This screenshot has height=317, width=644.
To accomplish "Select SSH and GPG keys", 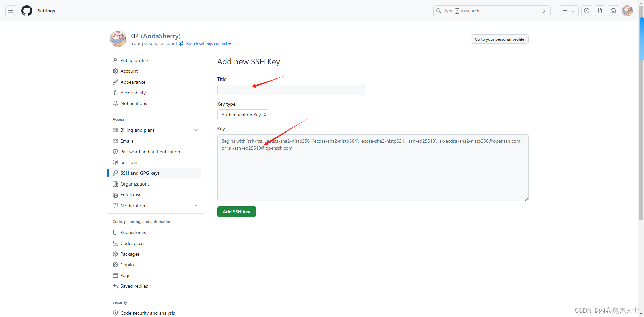I will 156,173.
